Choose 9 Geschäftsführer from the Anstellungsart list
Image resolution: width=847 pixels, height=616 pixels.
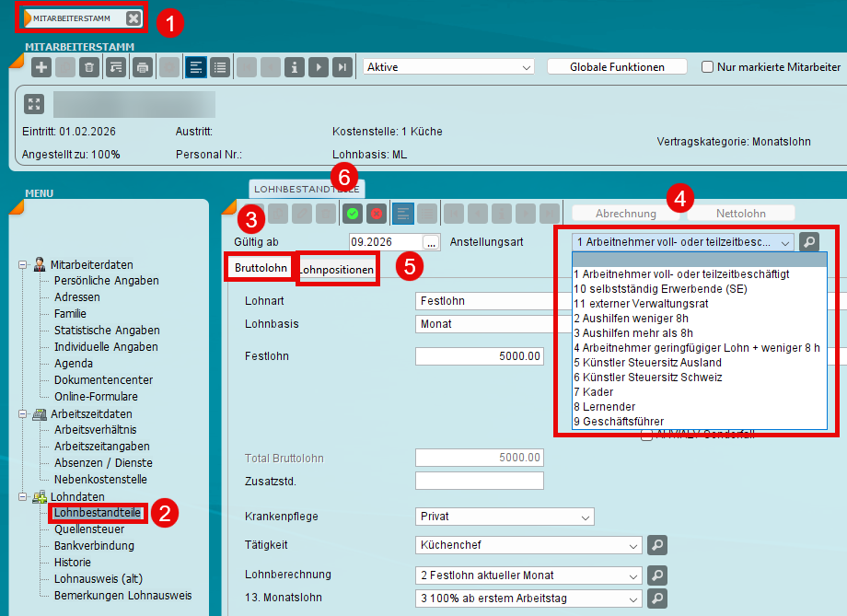pyautogui.click(x=700, y=422)
